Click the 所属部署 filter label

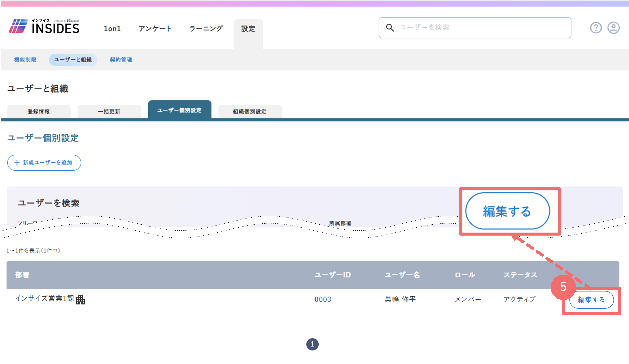click(x=340, y=223)
